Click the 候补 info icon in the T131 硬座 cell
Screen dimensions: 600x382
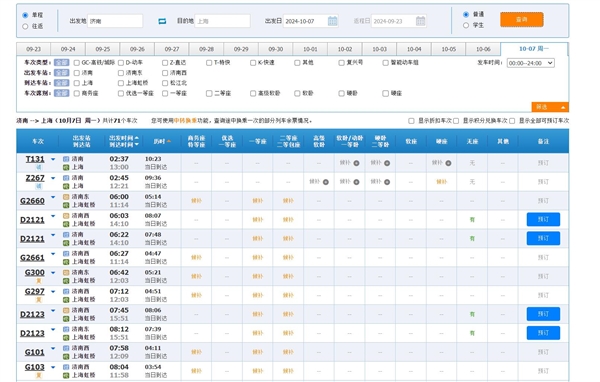pyautogui.click(x=448, y=163)
